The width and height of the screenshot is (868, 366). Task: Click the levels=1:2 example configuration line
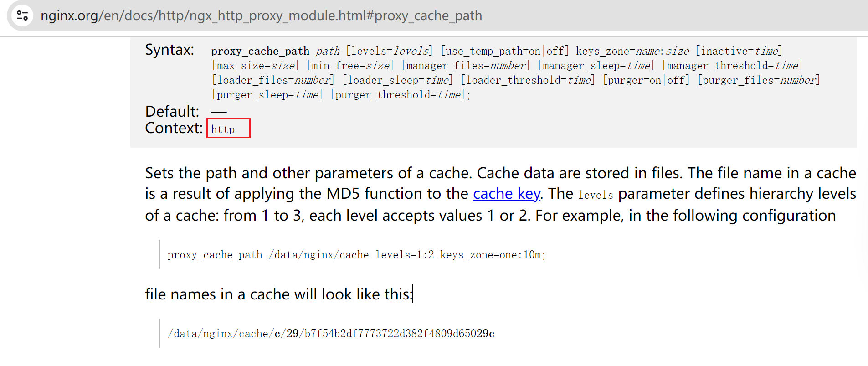[356, 255]
